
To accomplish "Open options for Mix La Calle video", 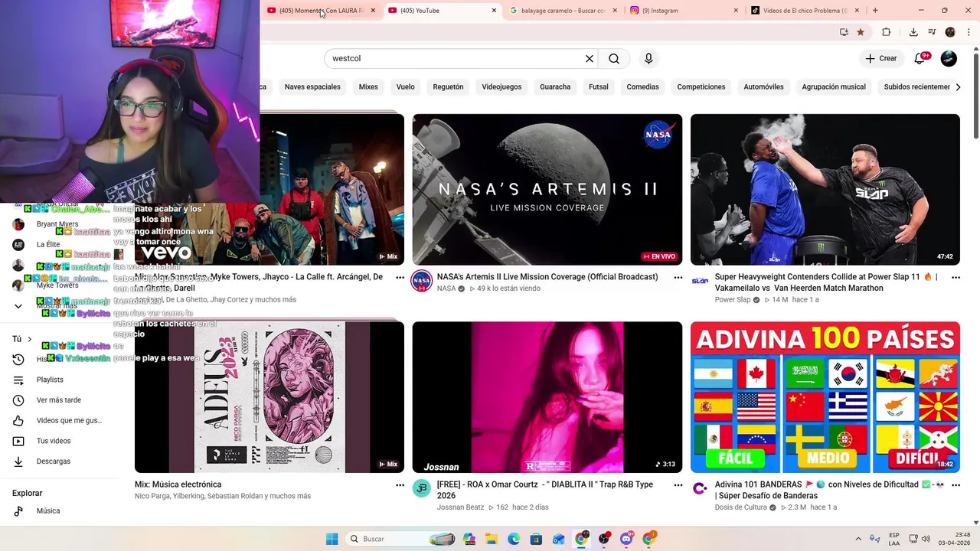I will pyautogui.click(x=400, y=278).
